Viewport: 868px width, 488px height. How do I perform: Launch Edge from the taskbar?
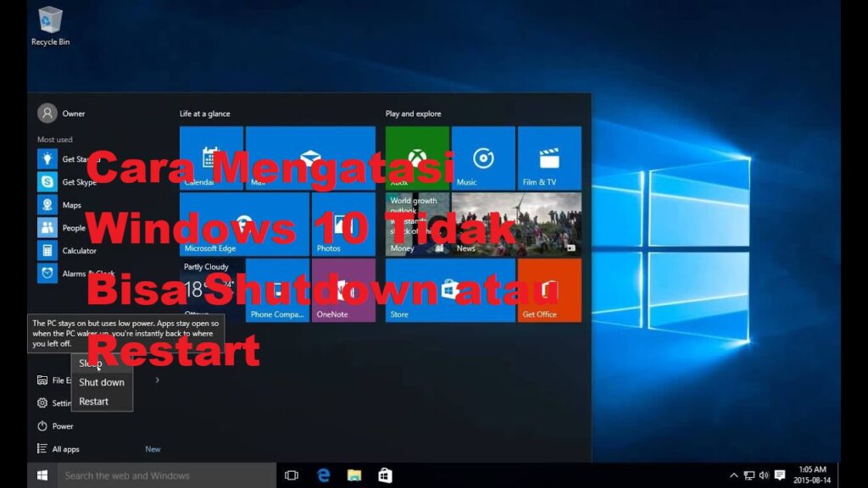click(323, 475)
